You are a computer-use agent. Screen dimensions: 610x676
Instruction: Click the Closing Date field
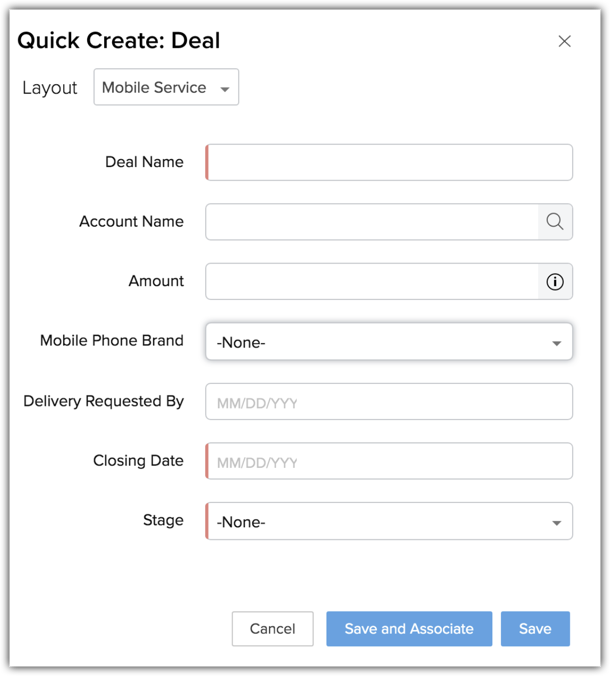click(389, 462)
